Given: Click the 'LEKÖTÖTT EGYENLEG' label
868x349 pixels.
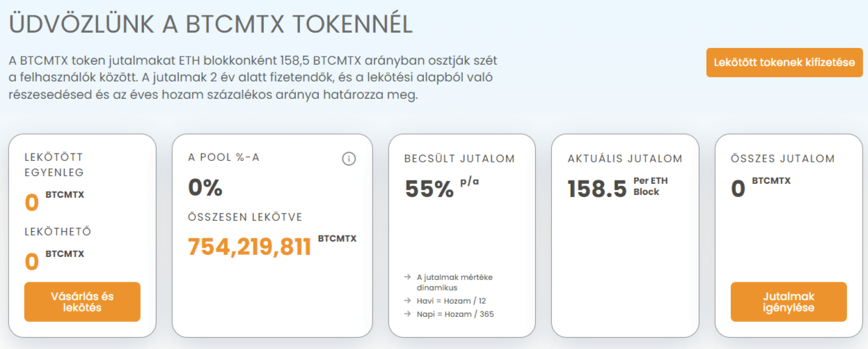Looking at the screenshot, I should (54, 165).
